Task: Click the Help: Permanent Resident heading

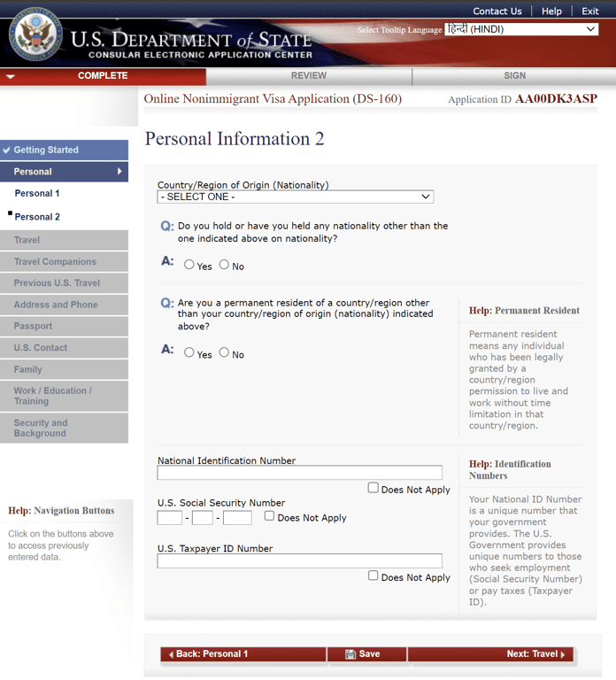Action: [524, 311]
